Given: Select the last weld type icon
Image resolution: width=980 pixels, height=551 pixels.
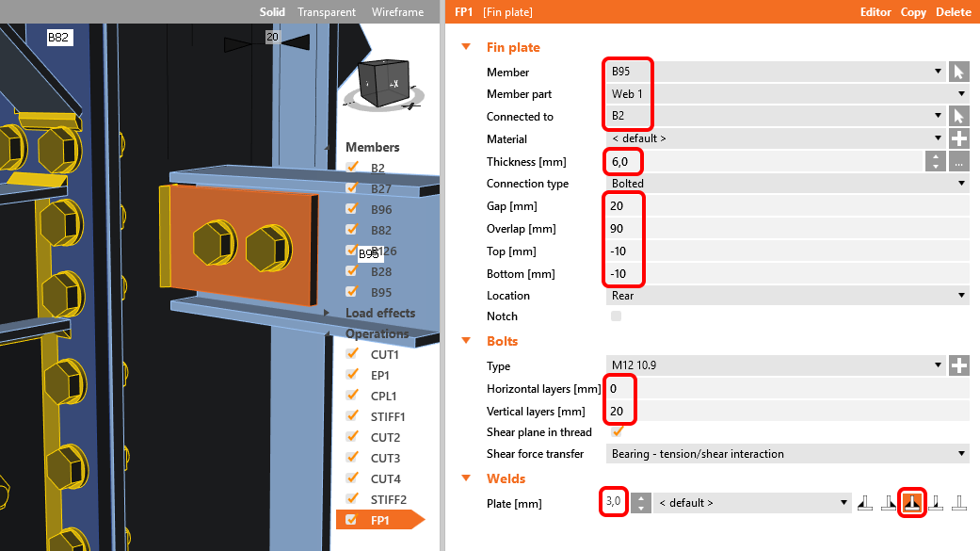Looking at the screenshot, I should pyautogui.click(x=957, y=503).
